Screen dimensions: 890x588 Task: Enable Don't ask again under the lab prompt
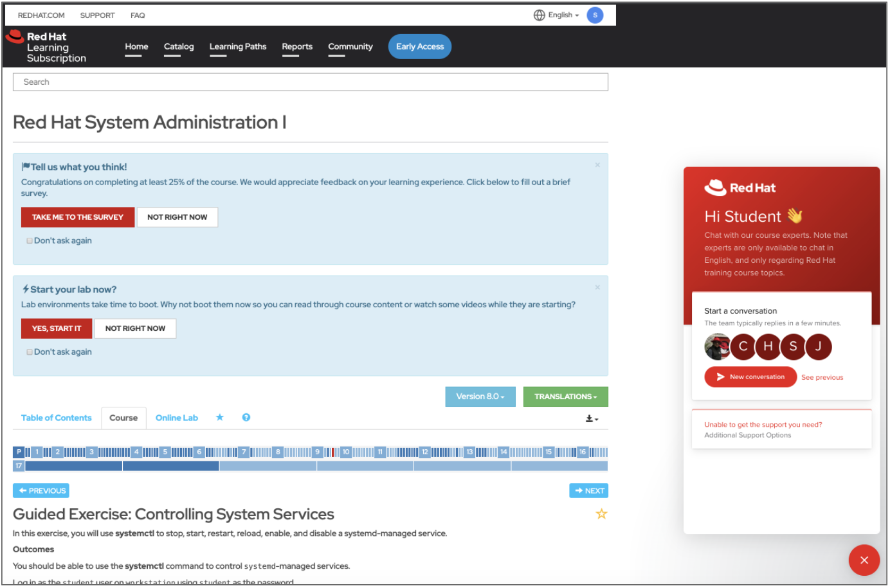point(29,352)
